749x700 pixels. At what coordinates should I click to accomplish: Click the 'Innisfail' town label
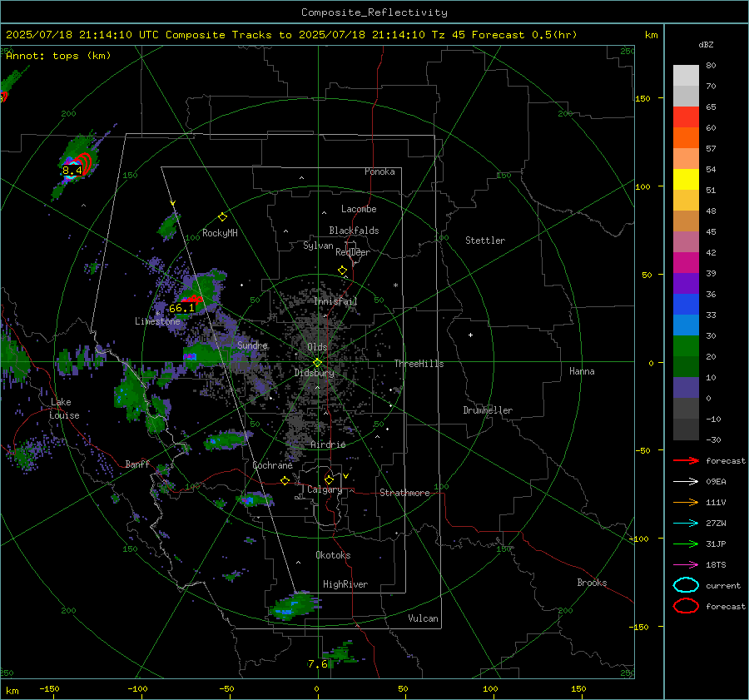(335, 301)
